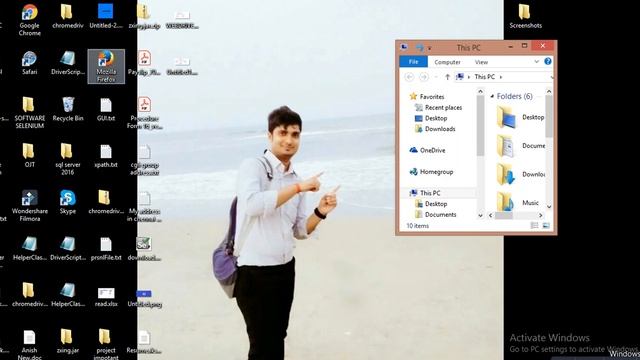This screenshot has height=360, width=640.
Task: Switch to details view button
Action: (534, 225)
